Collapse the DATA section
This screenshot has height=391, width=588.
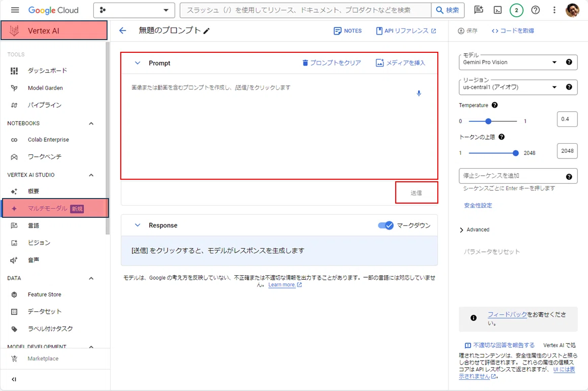point(91,278)
